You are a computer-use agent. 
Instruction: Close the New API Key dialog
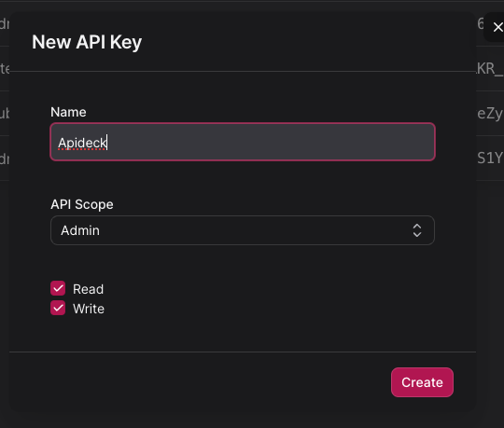497,27
